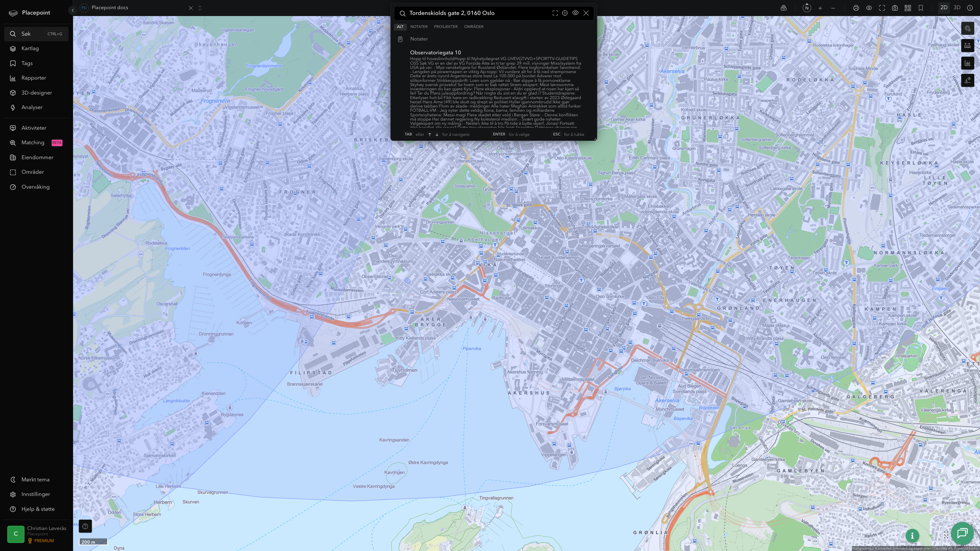Image resolution: width=980 pixels, height=551 pixels.
Task: Click the search panel resize corner handle
Action: pos(595,139)
